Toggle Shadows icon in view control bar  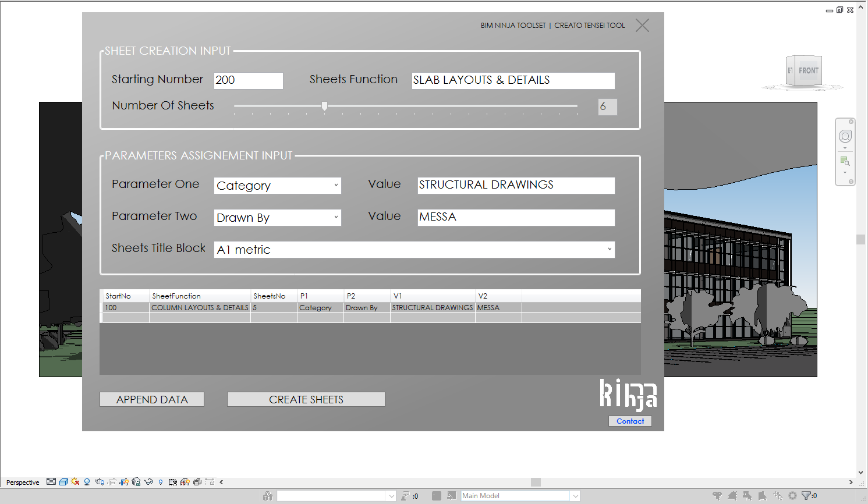[x=87, y=482]
